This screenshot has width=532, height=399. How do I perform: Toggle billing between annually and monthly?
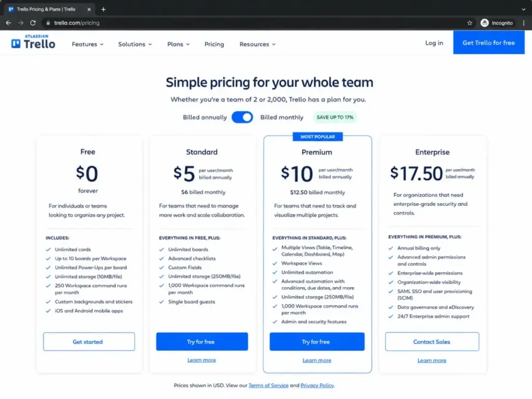pos(242,117)
